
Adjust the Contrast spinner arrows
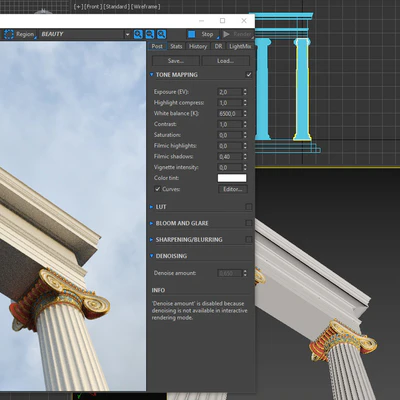(245, 124)
